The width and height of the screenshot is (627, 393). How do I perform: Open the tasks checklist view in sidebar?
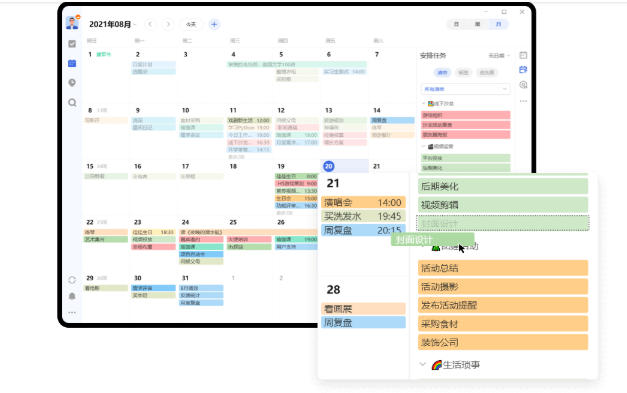click(x=72, y=44)
